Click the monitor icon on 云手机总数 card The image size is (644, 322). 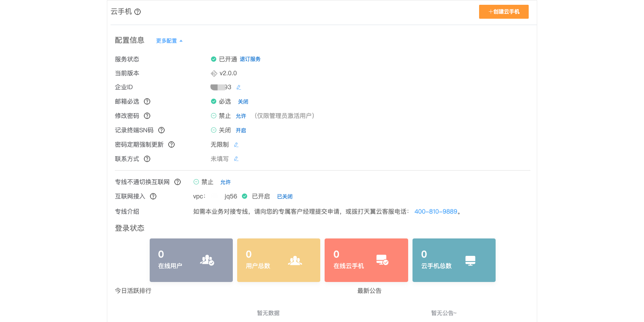tap(470, 260)
